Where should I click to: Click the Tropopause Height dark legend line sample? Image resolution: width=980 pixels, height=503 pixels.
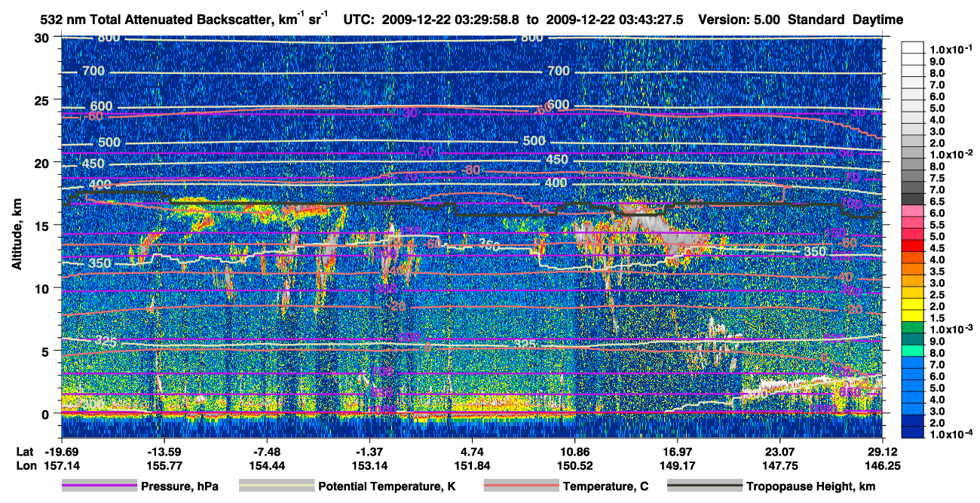[x=705, y=487]
